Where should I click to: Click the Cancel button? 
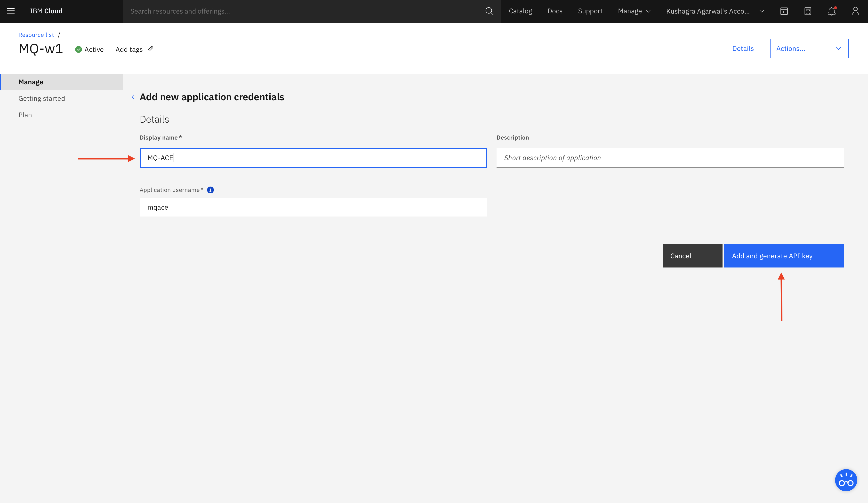click(x=692, y=256)
